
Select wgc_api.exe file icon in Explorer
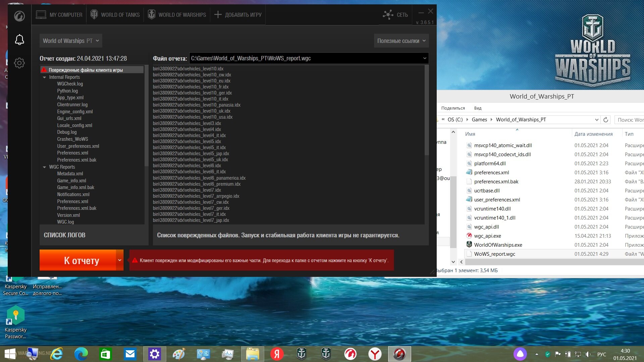pos(469,235)
